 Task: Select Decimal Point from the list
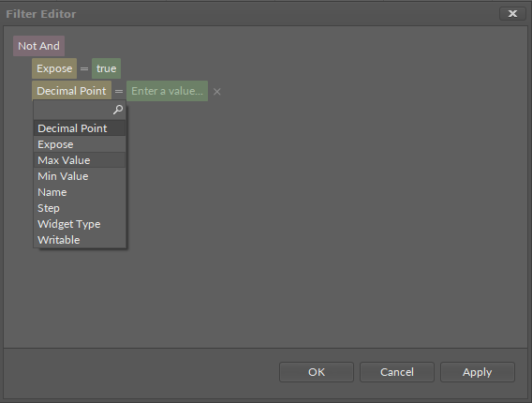coord(80,128)
